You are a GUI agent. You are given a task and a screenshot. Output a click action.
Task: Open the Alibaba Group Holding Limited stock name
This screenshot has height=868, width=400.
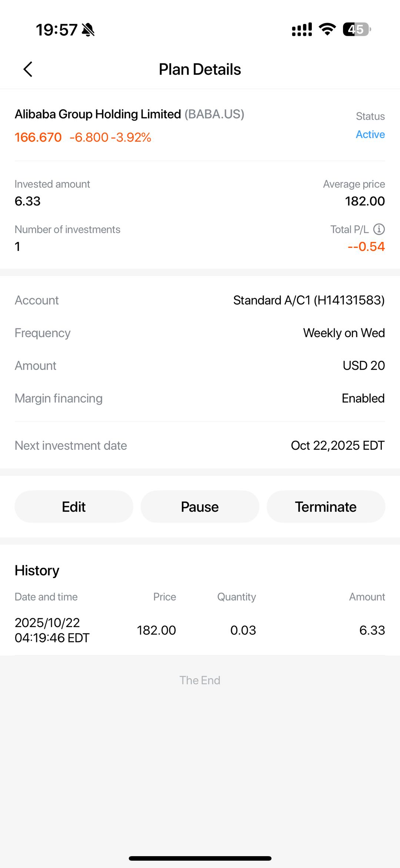[98, 114]
